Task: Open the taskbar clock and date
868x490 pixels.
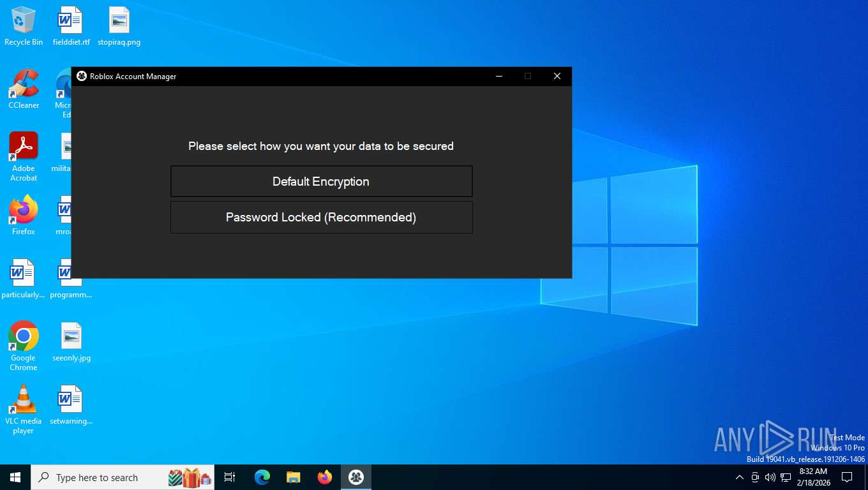Action: (x=814, y=477)
